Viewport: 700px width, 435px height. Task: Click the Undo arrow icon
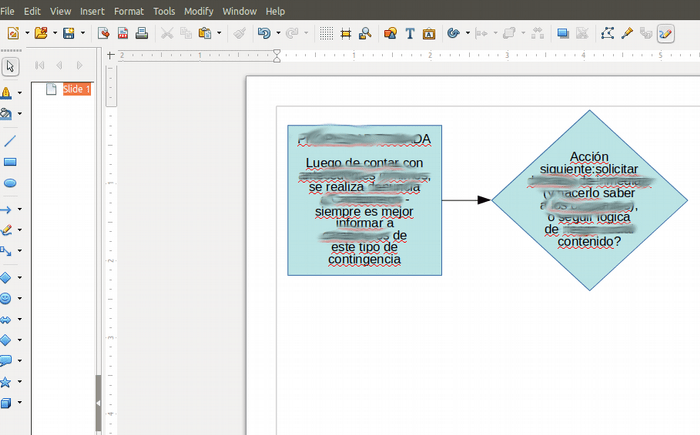[263, 33]
